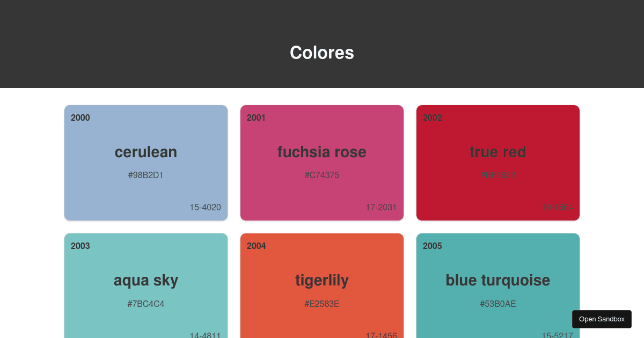This screenshot has width=644, height=338.
Task: Click the cerulean color card
Action: 146,163
